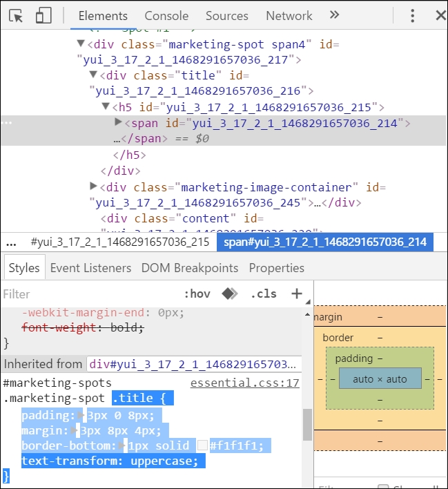Expand the marketing-image-container div node
This screenshot has height=489, width=448.
click(x=93, y=186)
